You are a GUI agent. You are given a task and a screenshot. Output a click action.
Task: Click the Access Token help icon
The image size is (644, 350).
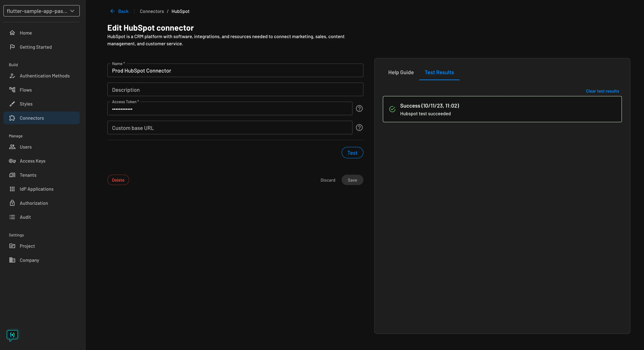pos(359,108)
